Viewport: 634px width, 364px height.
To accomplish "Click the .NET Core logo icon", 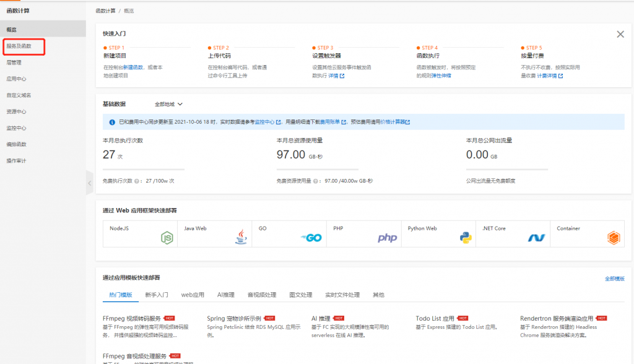I will tap(537, 238).
